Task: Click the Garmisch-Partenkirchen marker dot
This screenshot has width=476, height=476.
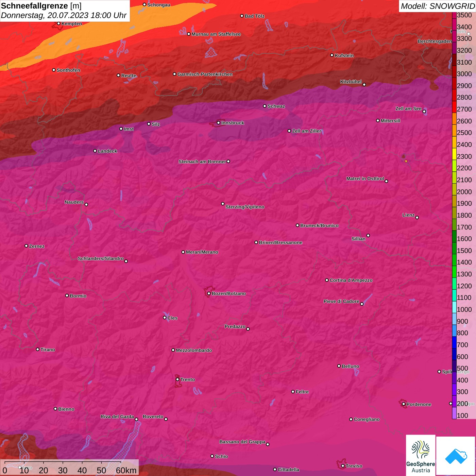Action: click(x=174, y=74)
